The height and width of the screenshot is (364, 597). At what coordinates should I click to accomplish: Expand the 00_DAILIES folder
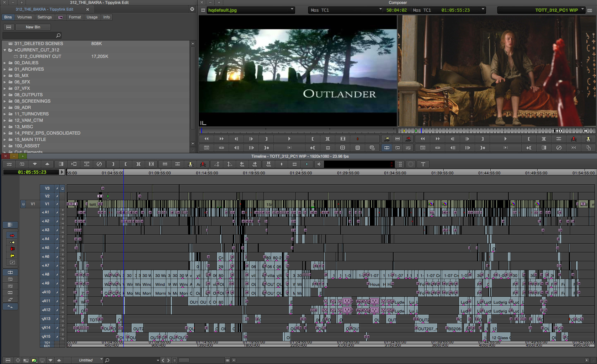[5, 63]
